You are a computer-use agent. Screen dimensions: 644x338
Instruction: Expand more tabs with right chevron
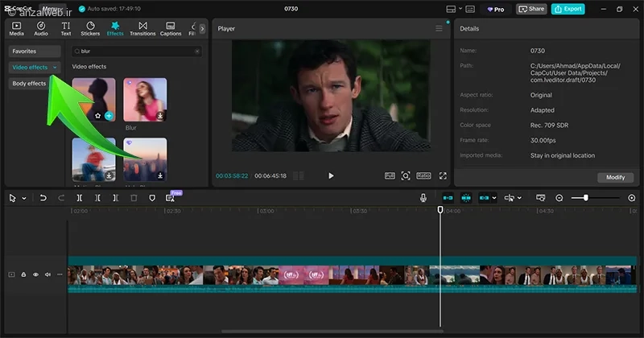(201, 29)
